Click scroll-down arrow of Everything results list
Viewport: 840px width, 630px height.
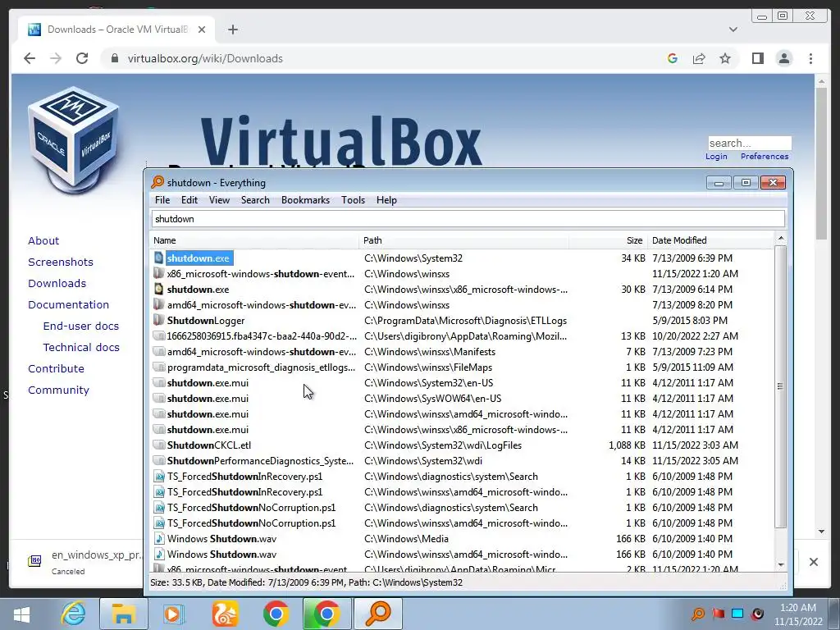781,564
